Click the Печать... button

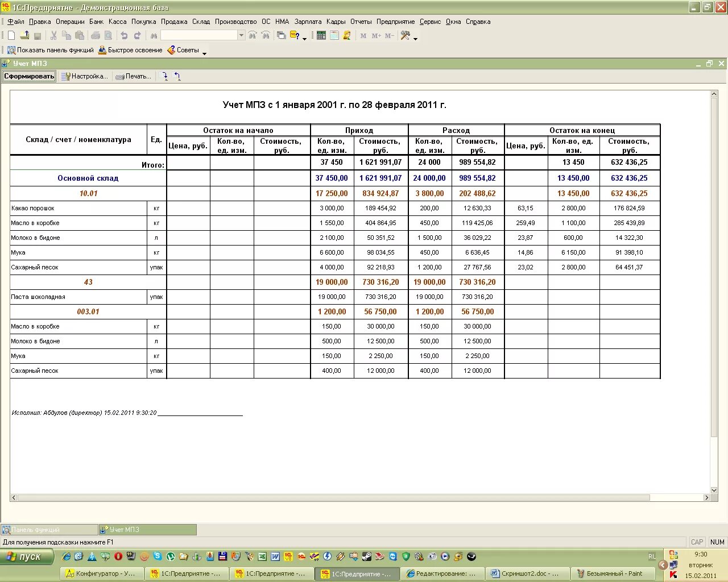[134, 76]
